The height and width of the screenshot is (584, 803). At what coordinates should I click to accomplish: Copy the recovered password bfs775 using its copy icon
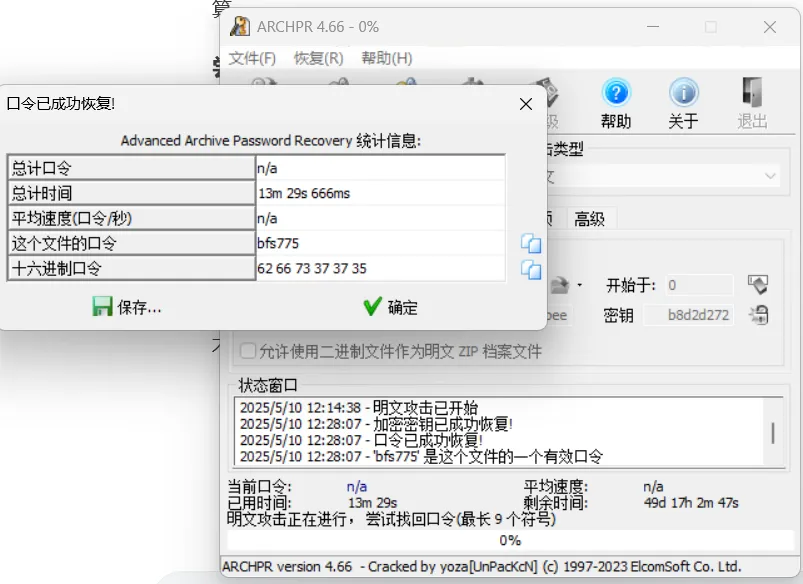(x=531, y=243)
